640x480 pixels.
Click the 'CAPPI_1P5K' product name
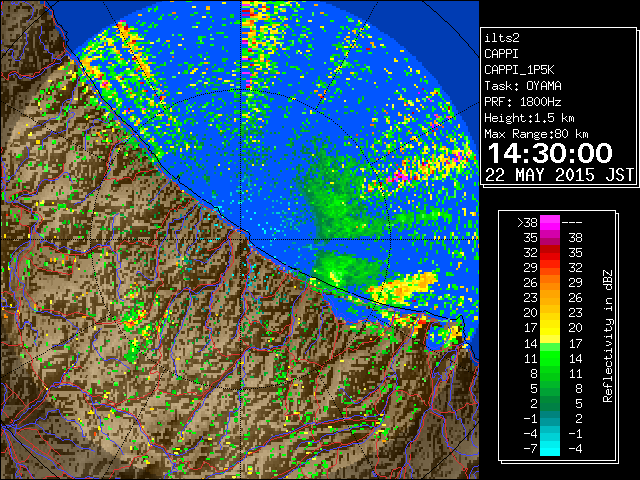tap(519, 70)
